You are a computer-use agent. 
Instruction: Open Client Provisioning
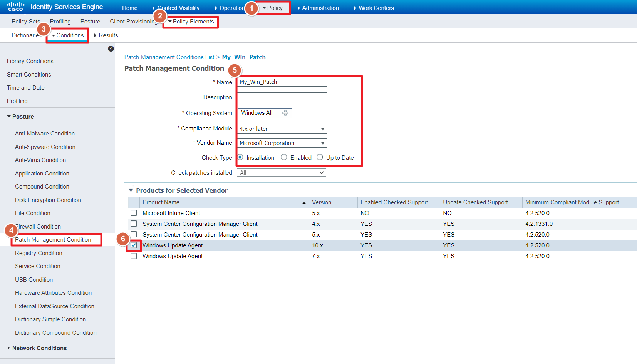(x=134, y=22)
